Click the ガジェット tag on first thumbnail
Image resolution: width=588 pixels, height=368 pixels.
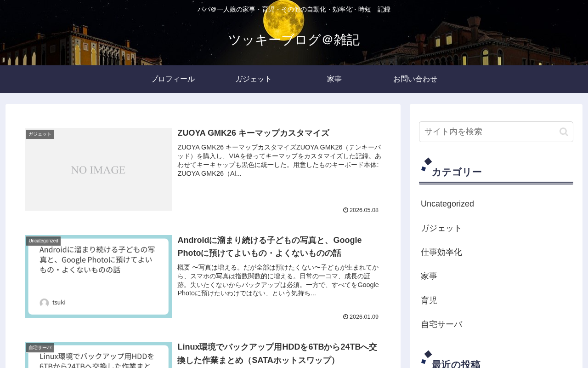(x=40, y=134)
